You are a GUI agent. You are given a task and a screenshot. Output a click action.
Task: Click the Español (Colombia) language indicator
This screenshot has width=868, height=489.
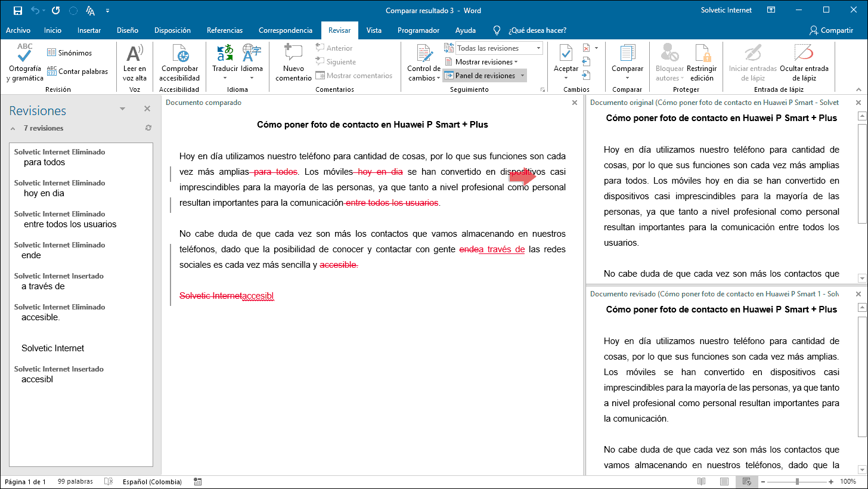[153, 482]
